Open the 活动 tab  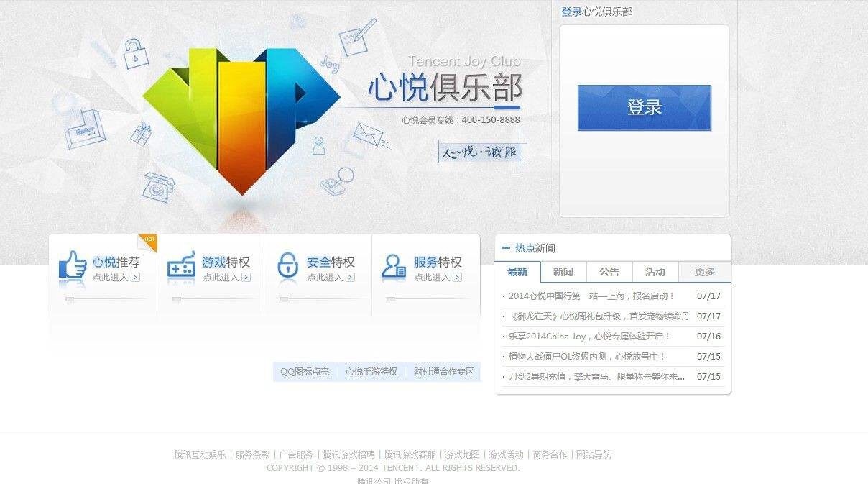(x=655, y=272)
